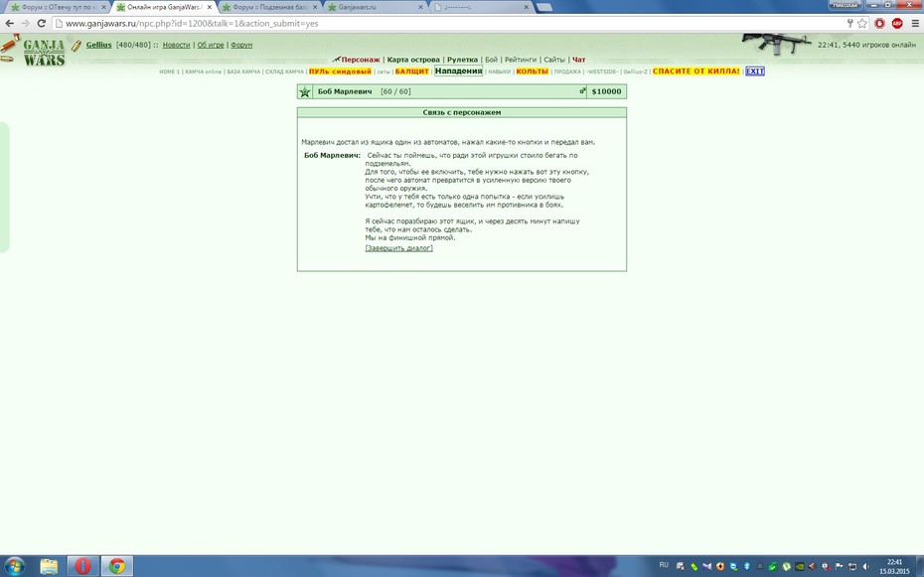Open File Explorer from the taskbar

pos(49,566)
